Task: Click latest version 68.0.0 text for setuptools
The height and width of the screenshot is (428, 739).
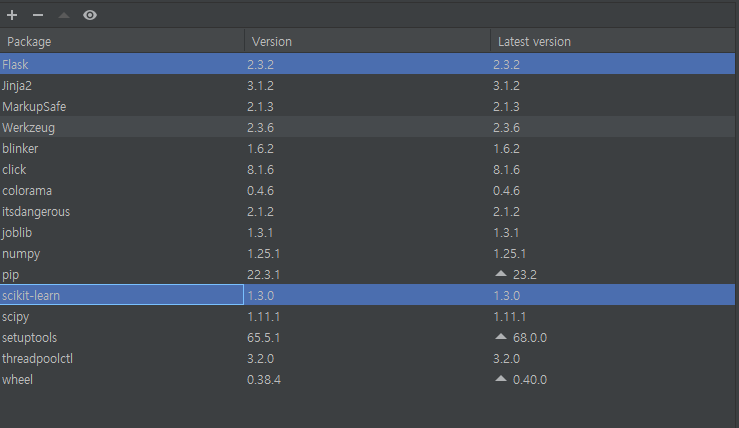Action: [x=530, y=337]
